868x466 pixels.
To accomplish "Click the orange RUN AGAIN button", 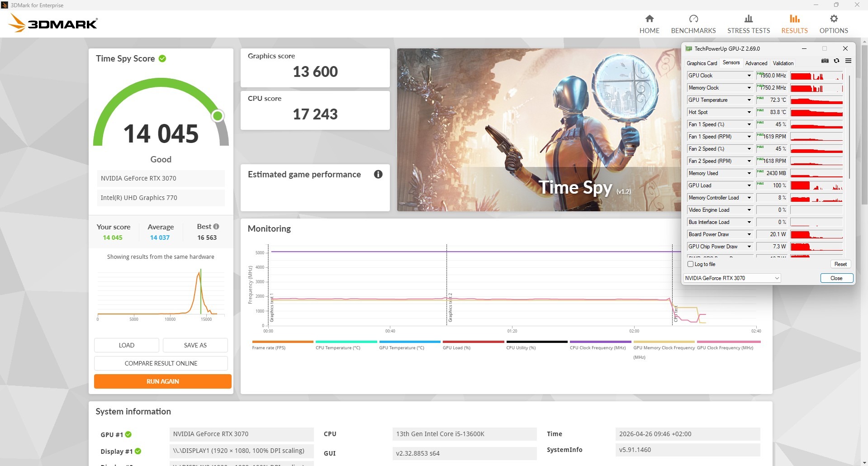I will point(163,381).
